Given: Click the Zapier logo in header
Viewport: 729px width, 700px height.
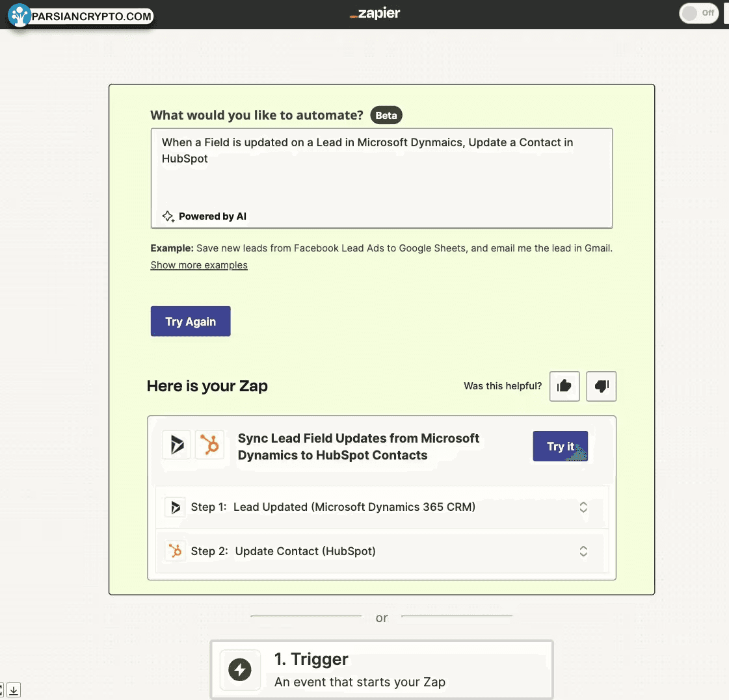Looking at the screenshot, I should pyautogui.click(x=375, y=14).
